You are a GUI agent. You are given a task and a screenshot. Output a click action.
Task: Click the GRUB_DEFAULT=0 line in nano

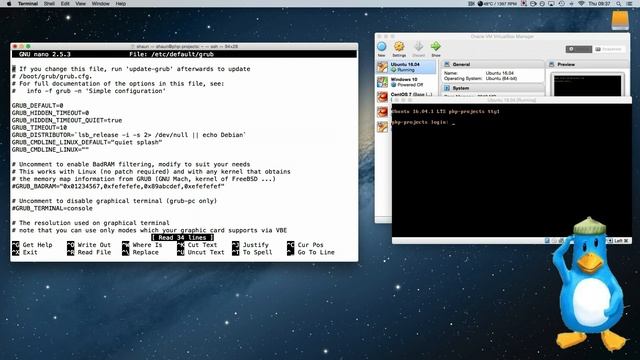[x=38, y=106]
